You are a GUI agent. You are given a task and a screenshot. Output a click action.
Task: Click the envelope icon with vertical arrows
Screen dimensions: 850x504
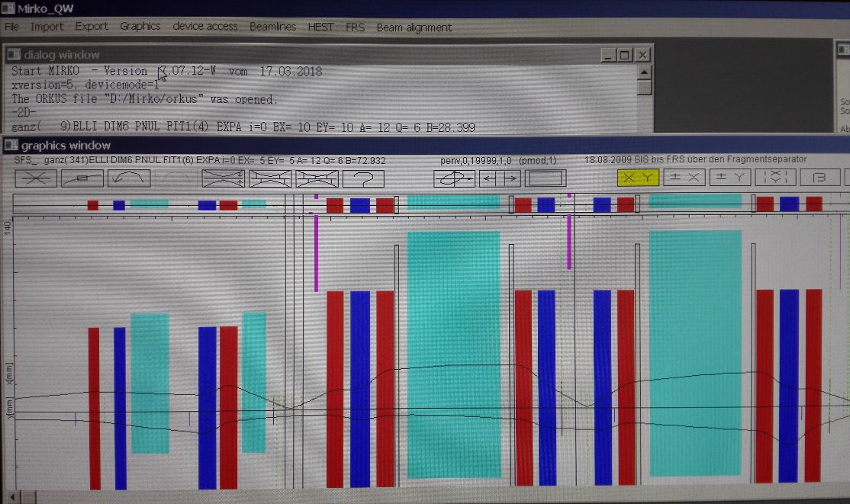click(223, 178)
